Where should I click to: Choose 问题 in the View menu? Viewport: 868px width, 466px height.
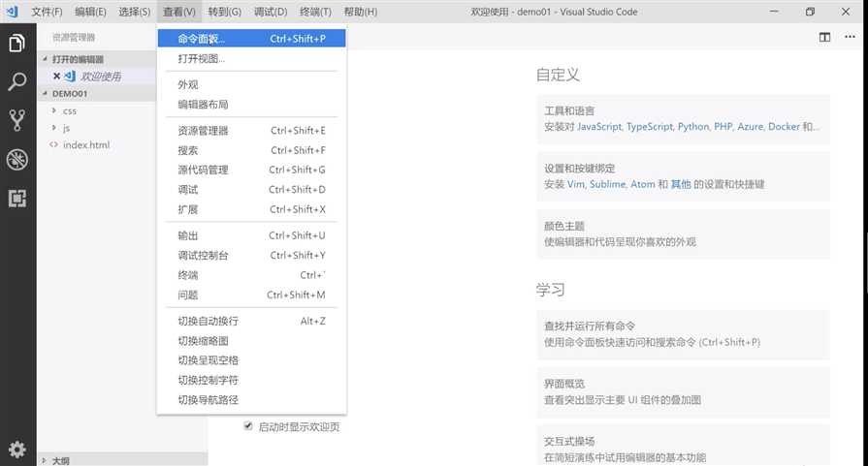[252, 295]
